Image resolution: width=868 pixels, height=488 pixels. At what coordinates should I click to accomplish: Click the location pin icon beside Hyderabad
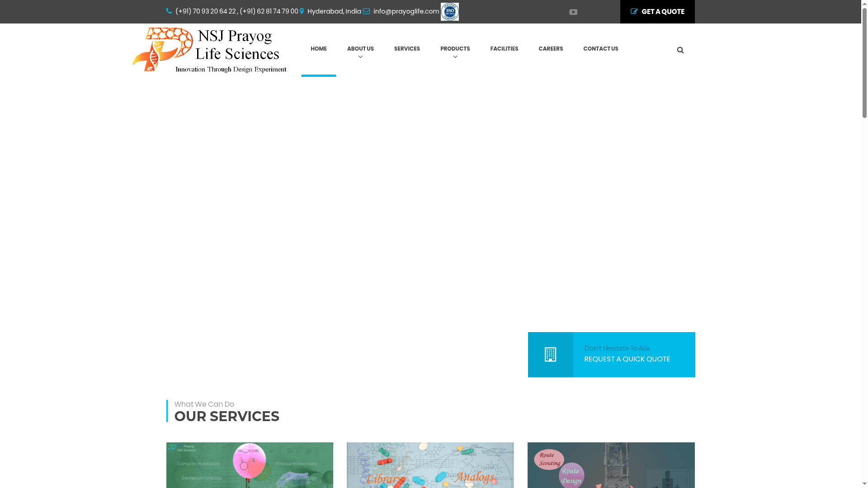tap(302, 11)
